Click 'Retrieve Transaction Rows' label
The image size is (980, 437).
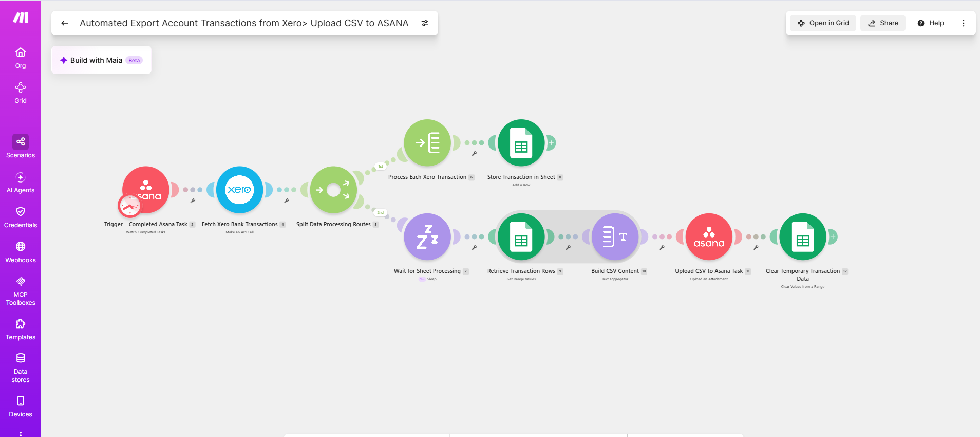click(x=521, y=271)
